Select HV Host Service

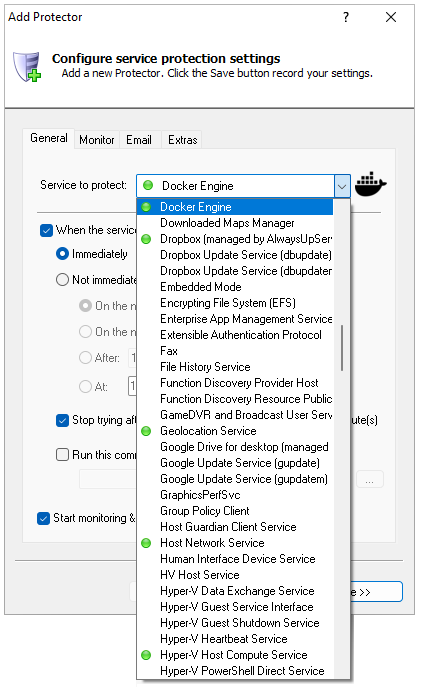pyautogui.click(x=235, y=575)
